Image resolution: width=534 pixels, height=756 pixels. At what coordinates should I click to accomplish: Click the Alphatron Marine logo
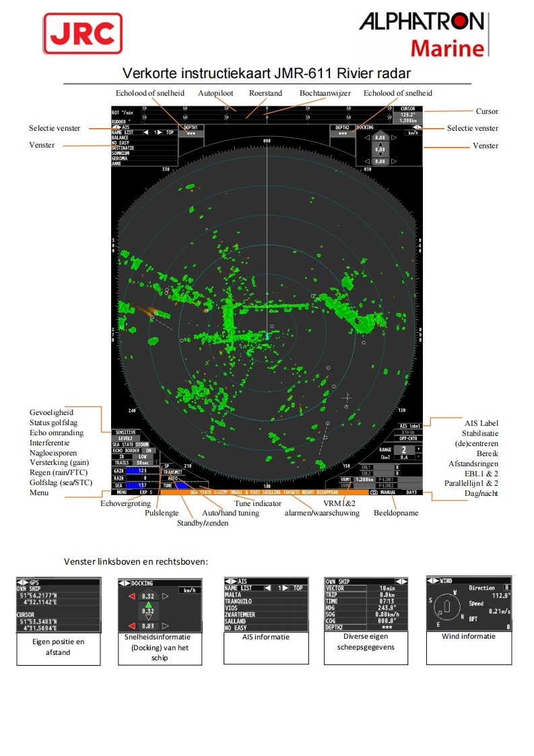[x=424, y=35]
